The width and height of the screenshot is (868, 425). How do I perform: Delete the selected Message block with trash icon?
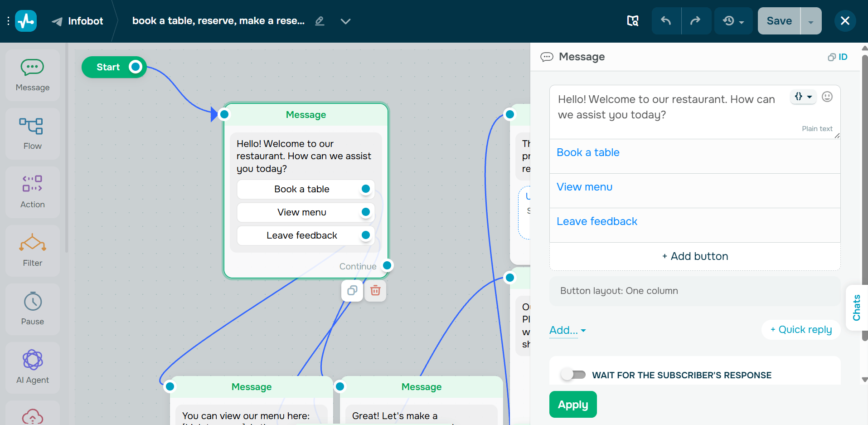click(375, 290)
